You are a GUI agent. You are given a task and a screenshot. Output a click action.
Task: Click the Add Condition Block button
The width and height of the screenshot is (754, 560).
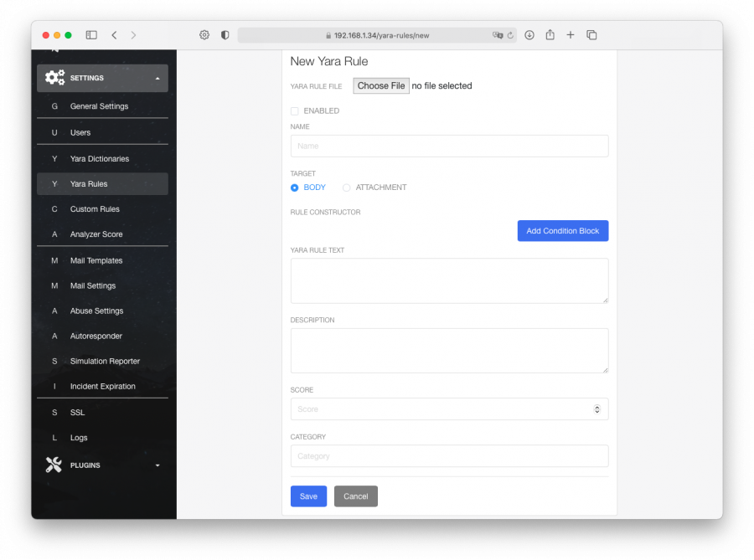pos(562,231)
